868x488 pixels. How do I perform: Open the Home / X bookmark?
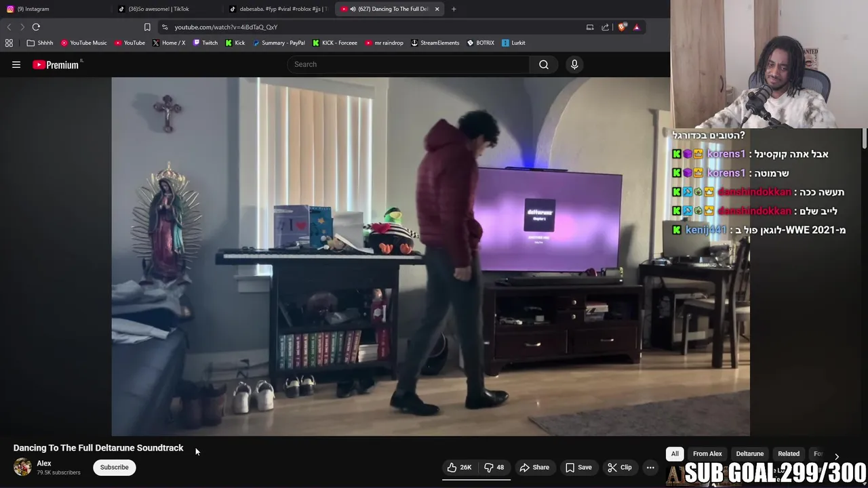(x=169, y=43)
